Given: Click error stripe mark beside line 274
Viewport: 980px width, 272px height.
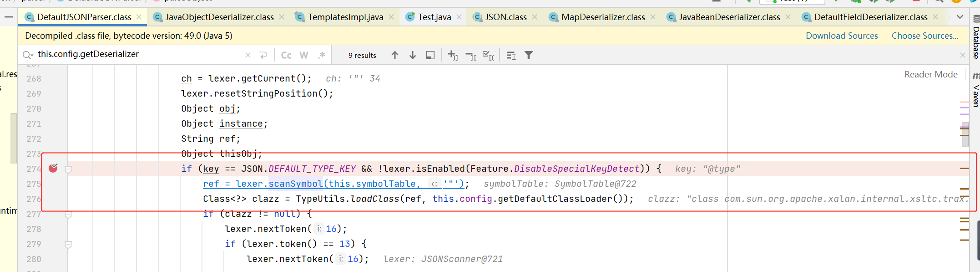Looking at the screenshot, I should [x=965, y=169].
